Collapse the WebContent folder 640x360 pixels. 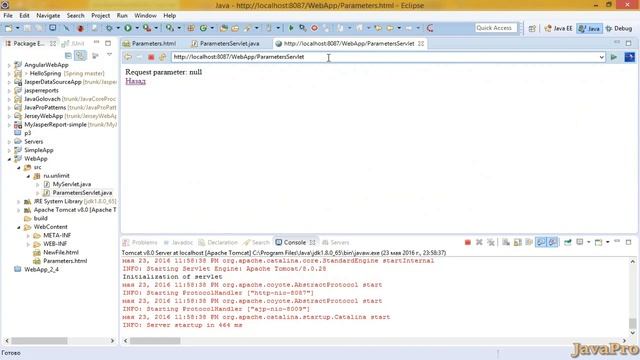(x=19, y=227)
